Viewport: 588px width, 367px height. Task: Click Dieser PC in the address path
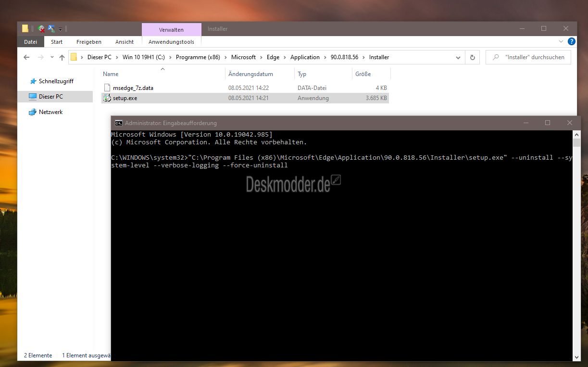pos(99,57)
